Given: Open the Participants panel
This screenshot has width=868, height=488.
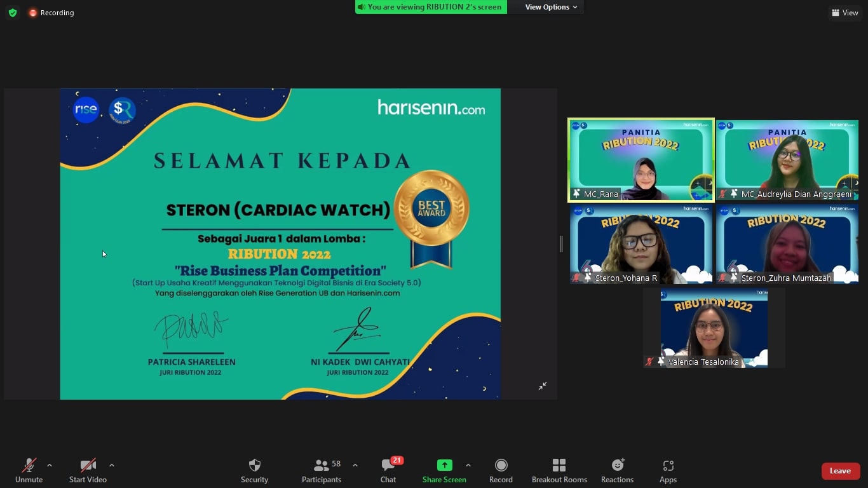Looking at the screenshot, I should [x=322, y=471].
